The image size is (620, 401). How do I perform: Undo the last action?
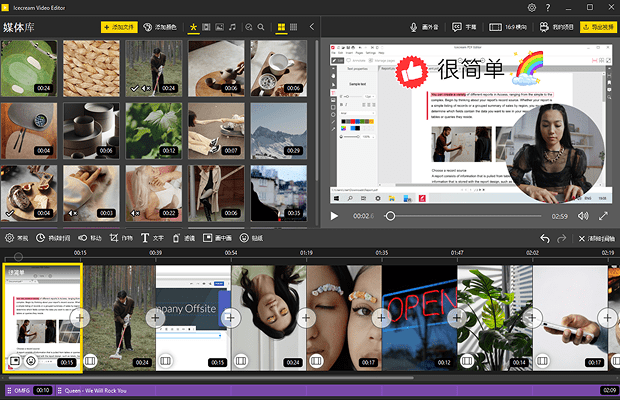tap(545, 238)
